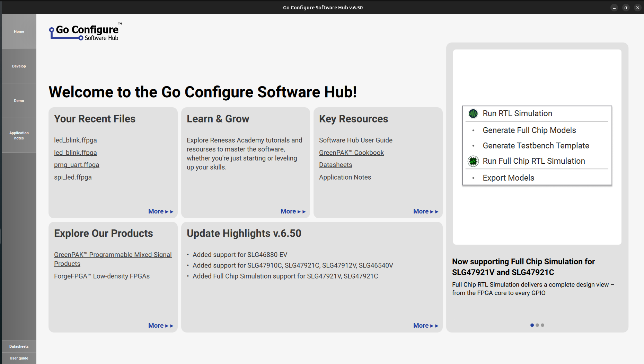
Task: Switch to the second carousel slide dot
Action: tap(537, 325)
